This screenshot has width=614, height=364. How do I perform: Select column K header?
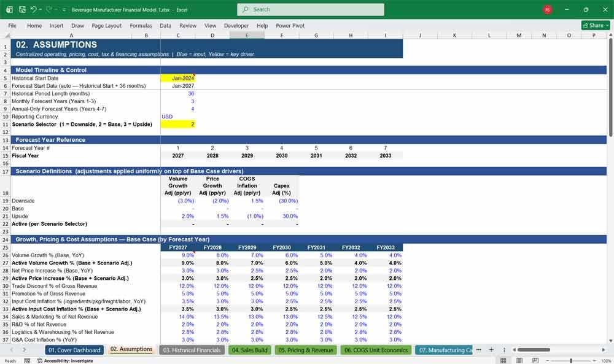(454, 35)
